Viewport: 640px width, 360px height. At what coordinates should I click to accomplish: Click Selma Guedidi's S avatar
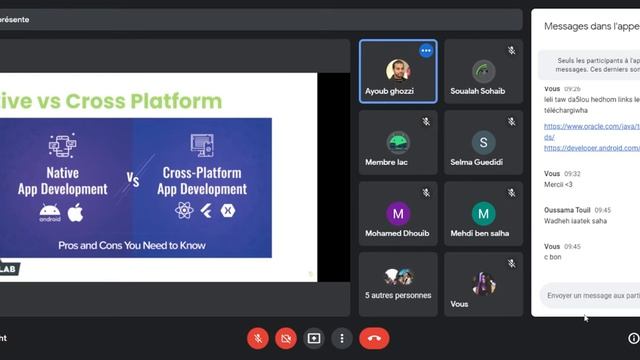coord(483,142)
